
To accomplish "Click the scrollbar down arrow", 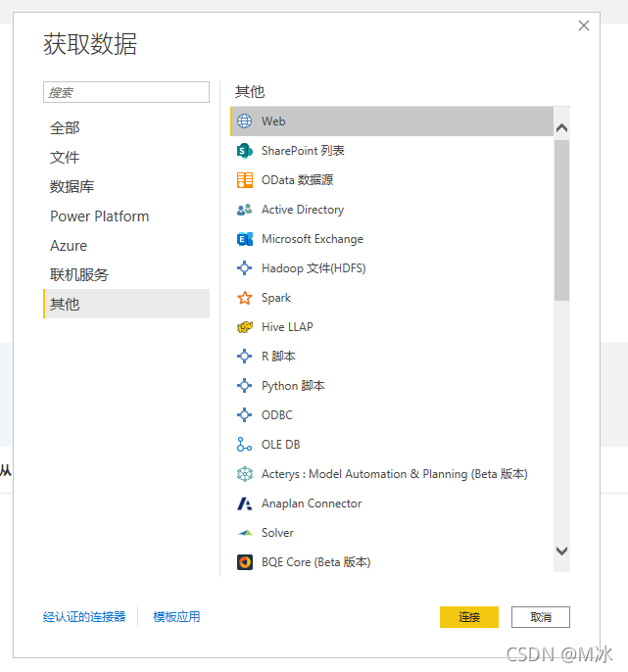I will coord(561,551).
